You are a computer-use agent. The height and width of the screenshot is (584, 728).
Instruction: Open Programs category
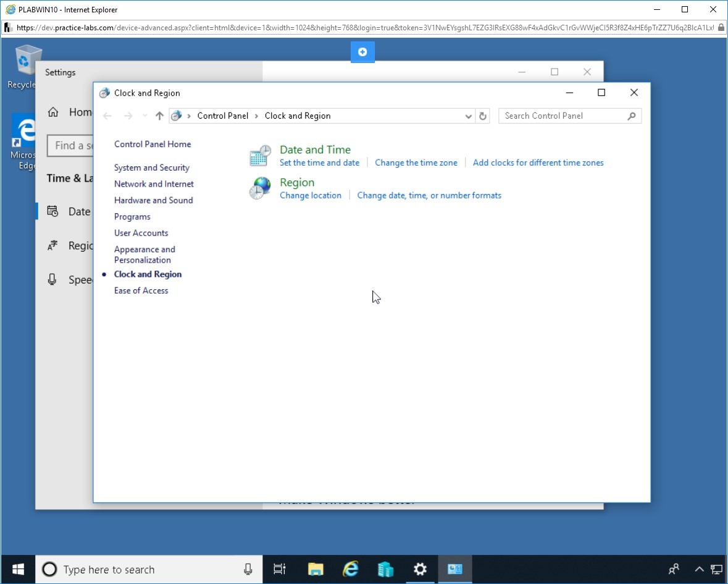point(132,216)
